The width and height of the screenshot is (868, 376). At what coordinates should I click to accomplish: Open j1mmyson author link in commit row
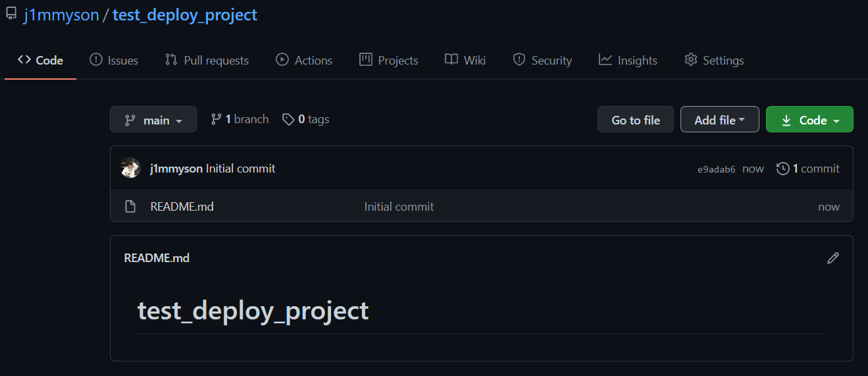(x=176, y=169)
